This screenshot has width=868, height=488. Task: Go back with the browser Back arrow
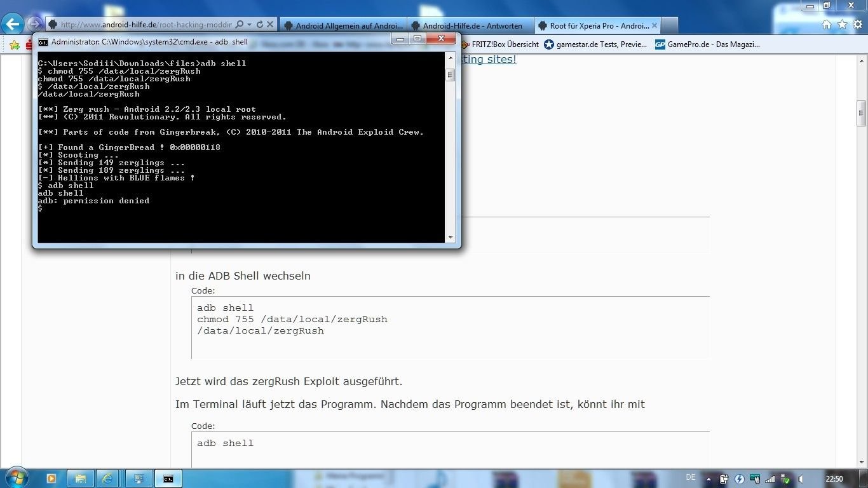[x=13, y=25]
